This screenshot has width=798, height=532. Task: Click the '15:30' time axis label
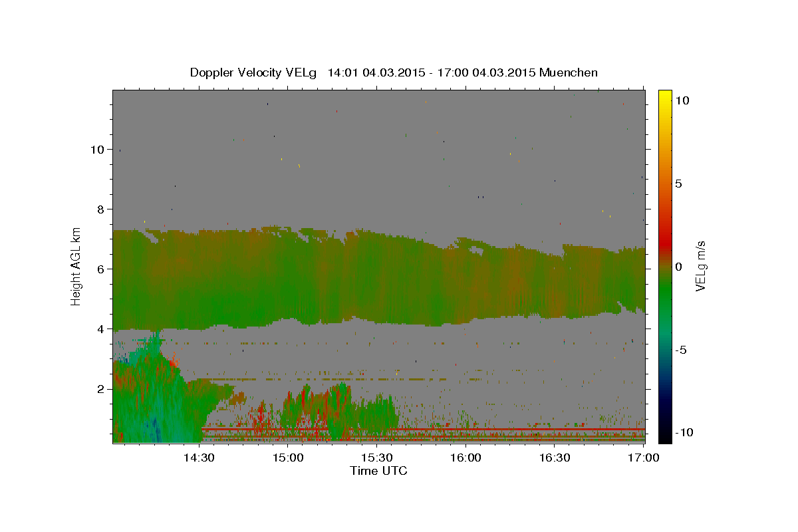tap(376, 458)
